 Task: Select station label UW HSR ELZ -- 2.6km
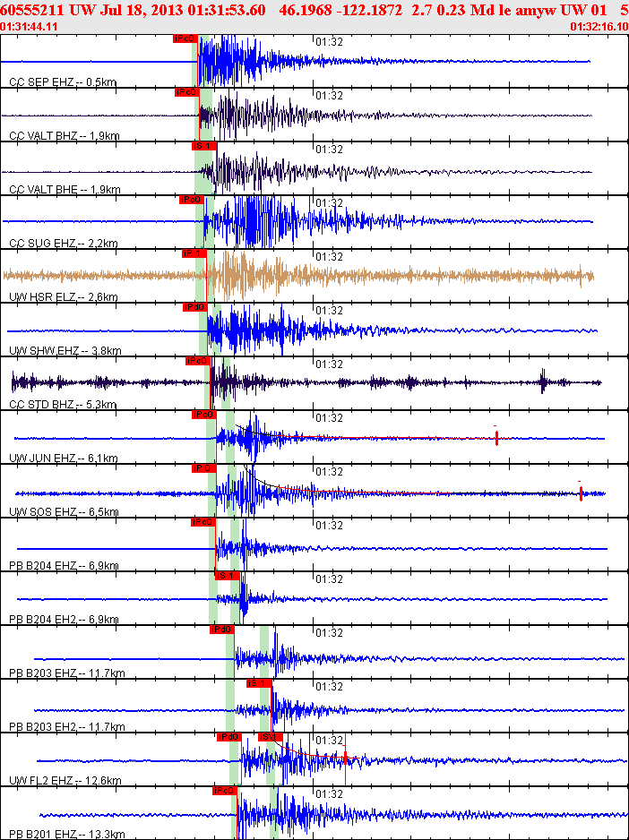pyautogui.click(x=64, y=296)
